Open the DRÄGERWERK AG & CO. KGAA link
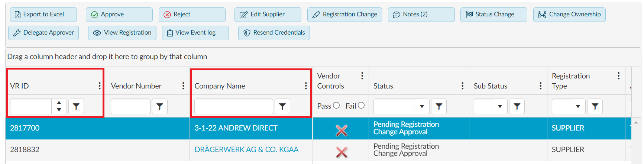 (246, 149)
